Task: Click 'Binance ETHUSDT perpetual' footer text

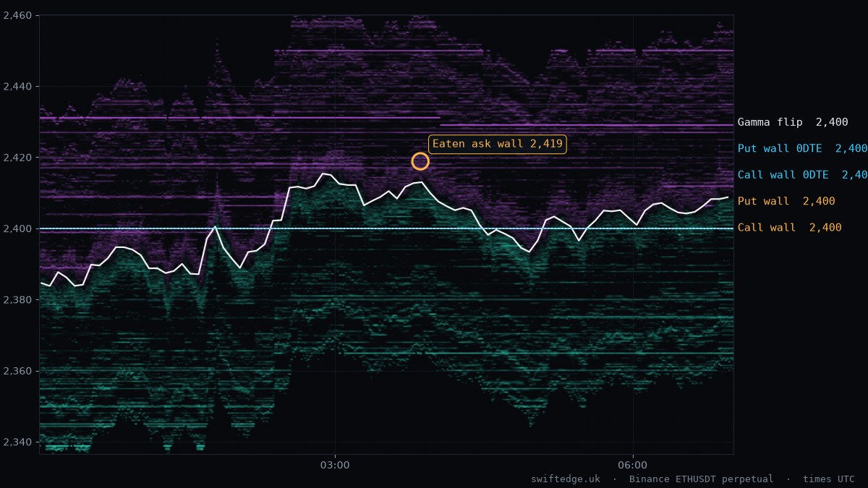Action: (x=701, y=479)
